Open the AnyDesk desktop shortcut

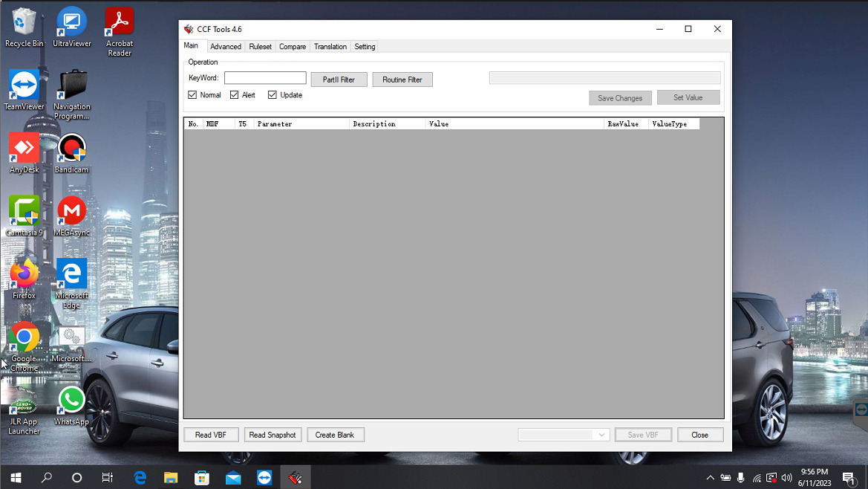click(24, 149)
